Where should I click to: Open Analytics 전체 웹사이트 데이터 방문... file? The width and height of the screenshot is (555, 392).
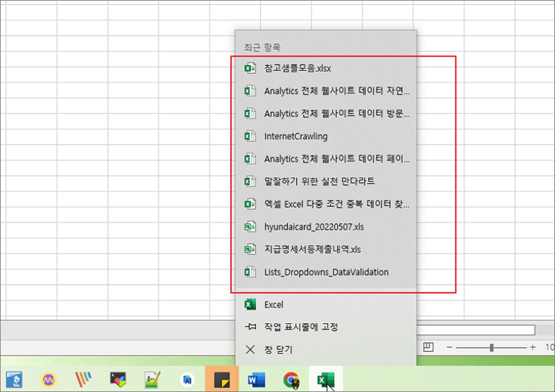tap(325, 114)
